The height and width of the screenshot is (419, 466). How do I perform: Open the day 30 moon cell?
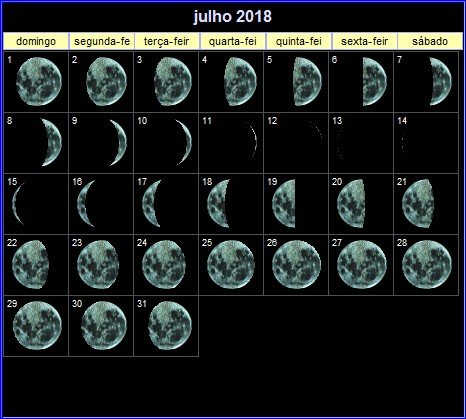(x=101, y=326)
